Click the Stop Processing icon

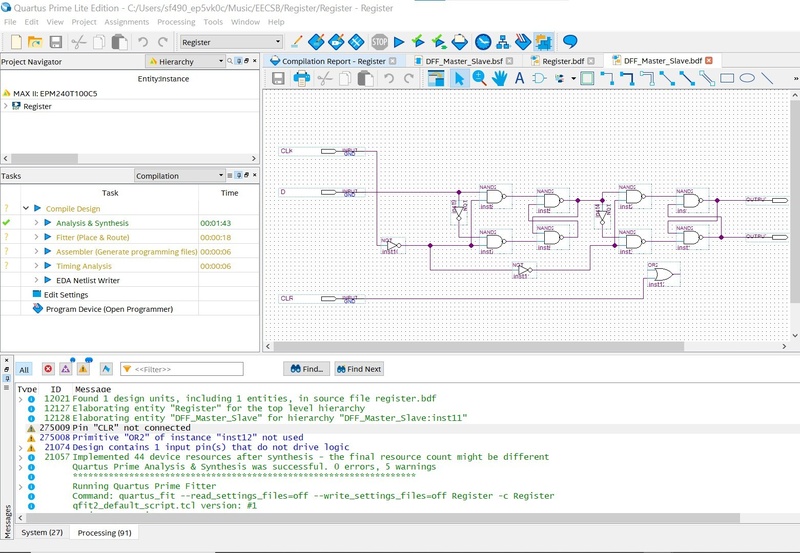(x=379, y=42)
